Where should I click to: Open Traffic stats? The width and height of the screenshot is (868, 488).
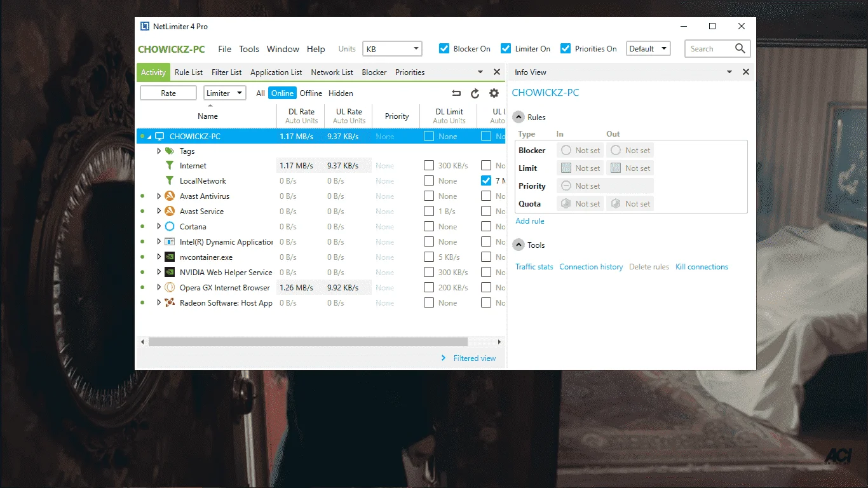[x=534, y=267]
